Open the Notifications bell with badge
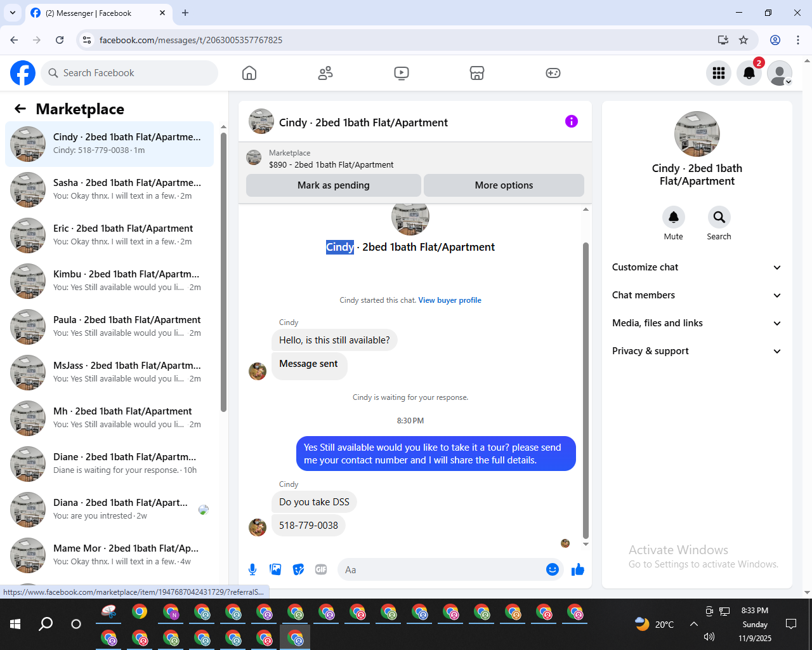 coord(749,73)
